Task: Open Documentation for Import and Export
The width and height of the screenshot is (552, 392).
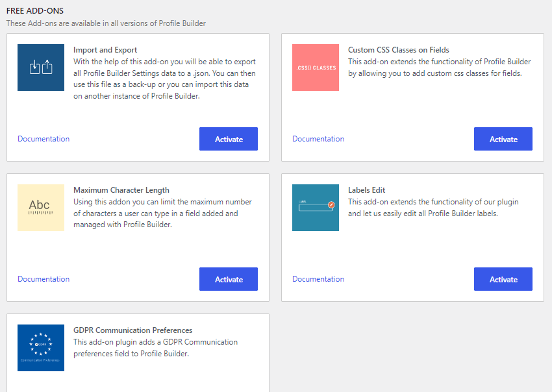Action: point(43,138)
